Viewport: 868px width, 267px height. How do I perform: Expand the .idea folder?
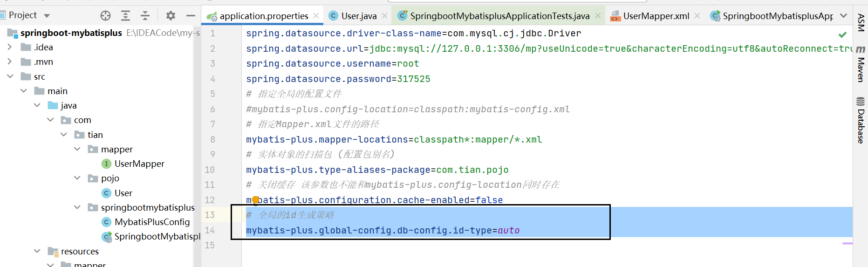9,47
